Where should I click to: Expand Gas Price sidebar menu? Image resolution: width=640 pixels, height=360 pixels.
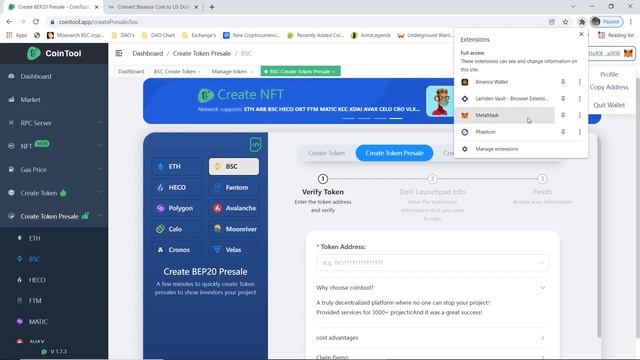54,169
